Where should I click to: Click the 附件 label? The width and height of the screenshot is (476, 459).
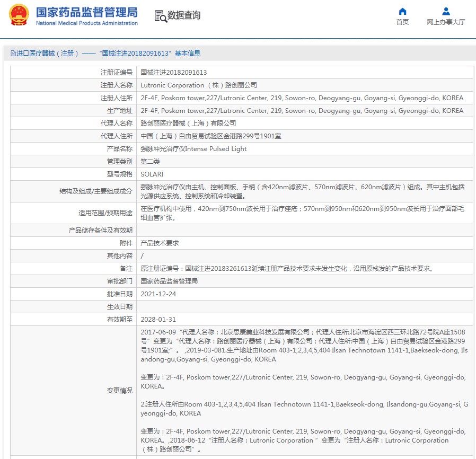pyautogui.click(x=126, y=243)
